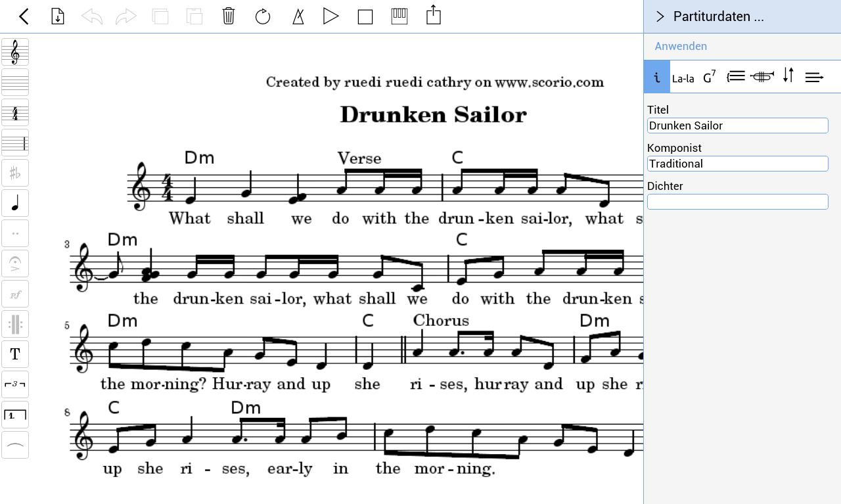Switch to the info 'i' tab
The image size is (841, 504).
(x=657, y=77)
